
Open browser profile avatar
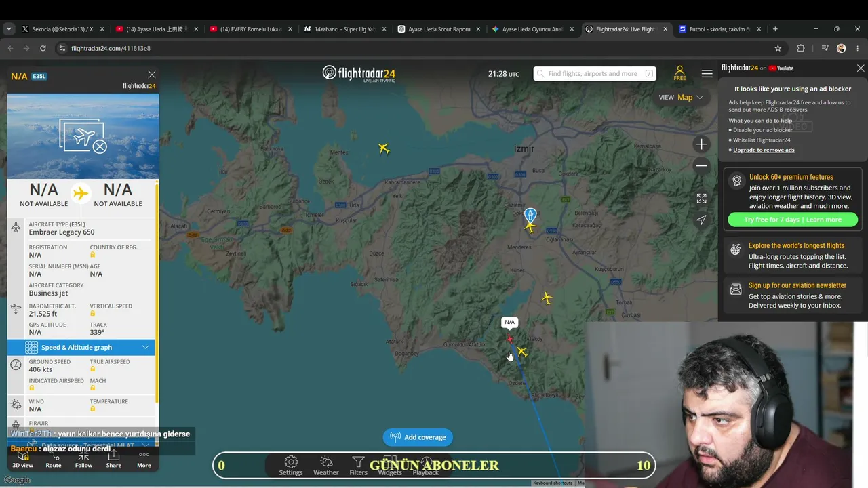tap(842, 49)
